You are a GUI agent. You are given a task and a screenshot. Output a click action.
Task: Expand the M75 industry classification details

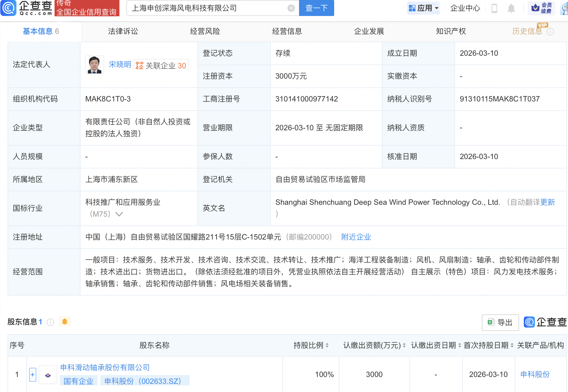119,214
